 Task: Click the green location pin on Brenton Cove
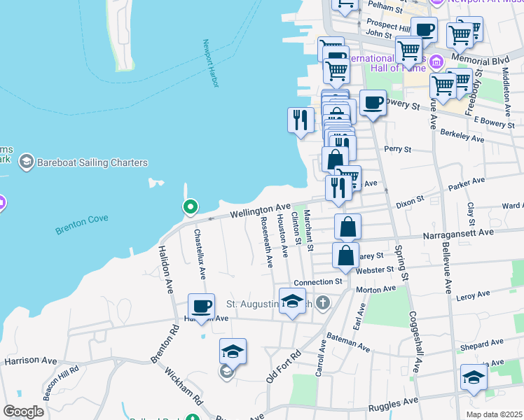[191, 207]
